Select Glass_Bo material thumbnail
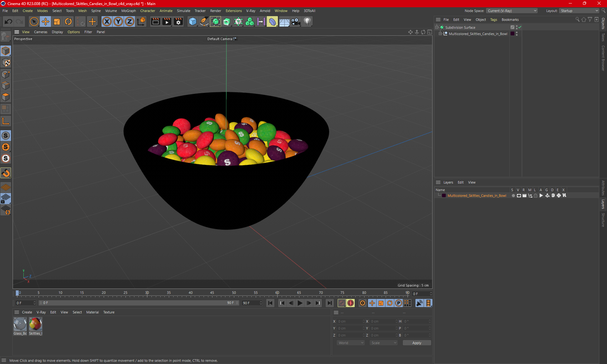This screenshot has width=607, height=364. click(20, 324)
